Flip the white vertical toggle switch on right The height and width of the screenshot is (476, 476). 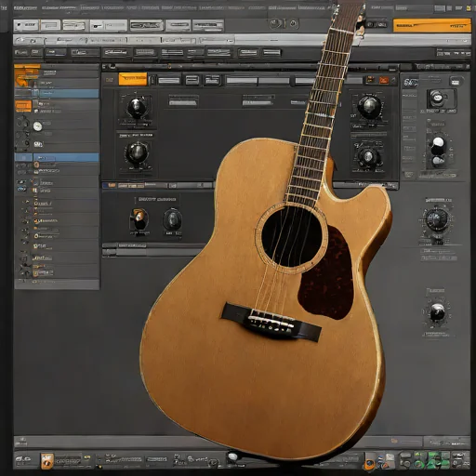click(x=438, y=151)
